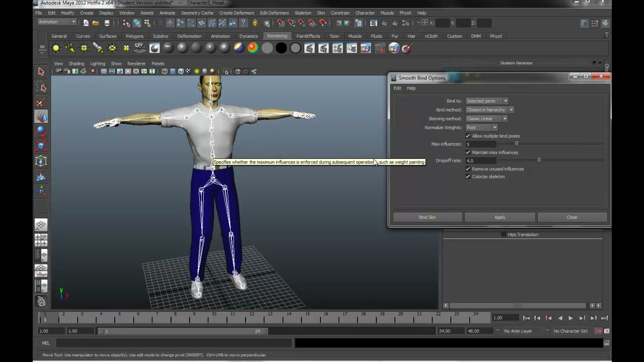Image resolution: width=644 pixels, height=362 pixels.
Task: Click play forward in playback controls
Action: pyautogui.click(x=571, y=318)
